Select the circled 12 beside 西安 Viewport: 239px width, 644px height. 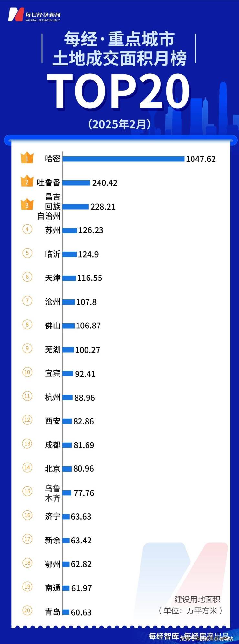[x=27, y=420]
